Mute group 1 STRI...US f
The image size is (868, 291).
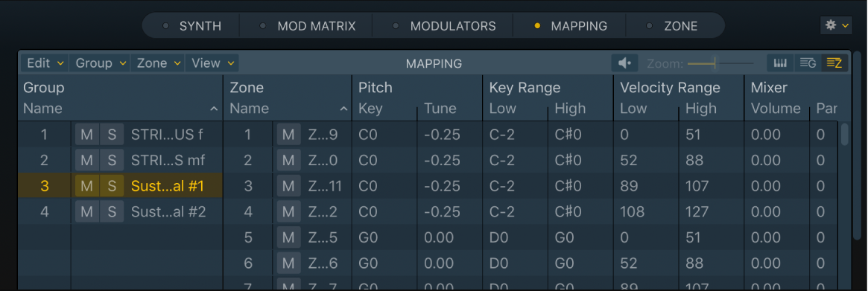click(87, 135)
